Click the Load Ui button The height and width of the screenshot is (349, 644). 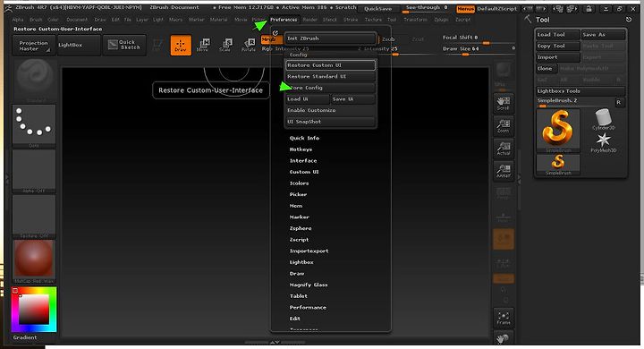307,99
